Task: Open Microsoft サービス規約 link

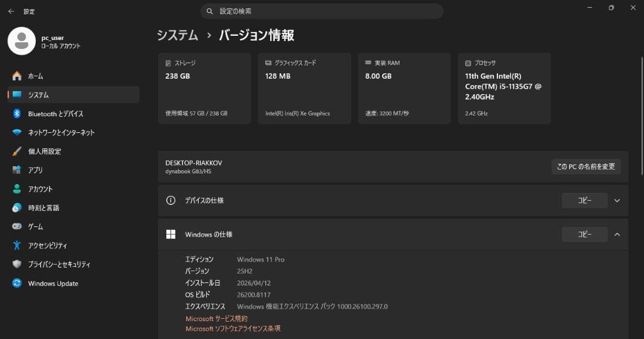Action: 216,319
